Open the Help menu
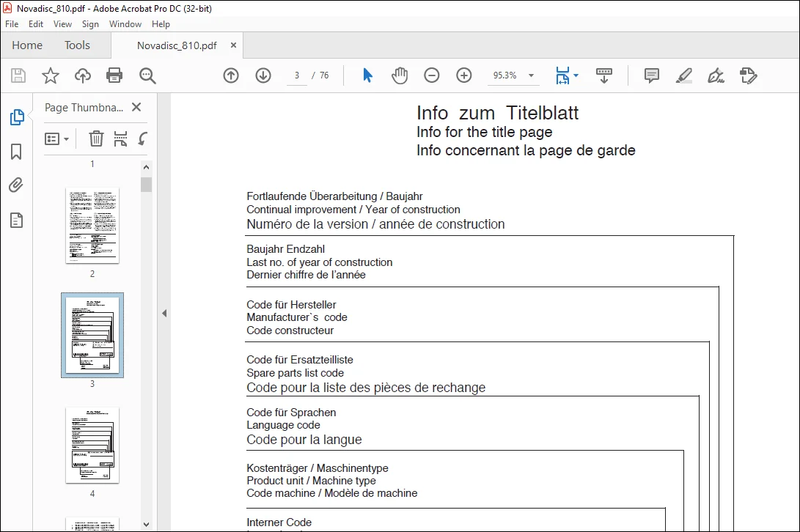 (161, 24)
